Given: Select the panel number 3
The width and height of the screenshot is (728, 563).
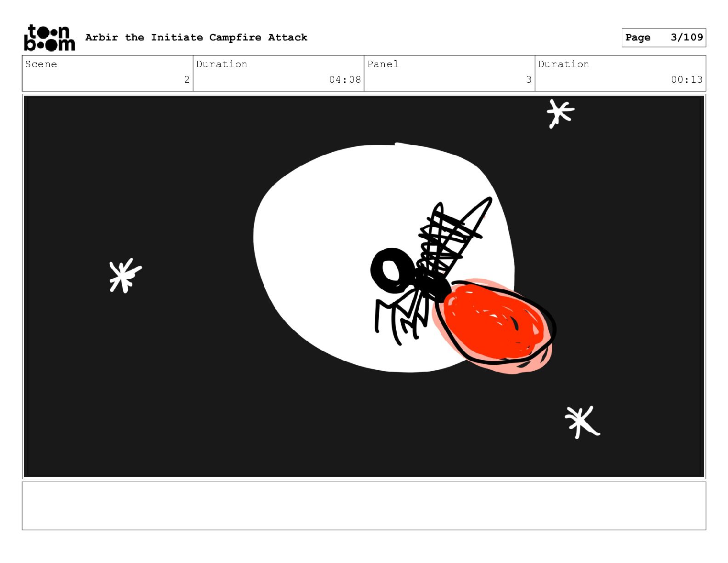Looking at the screenshot, I should point(529,80).
